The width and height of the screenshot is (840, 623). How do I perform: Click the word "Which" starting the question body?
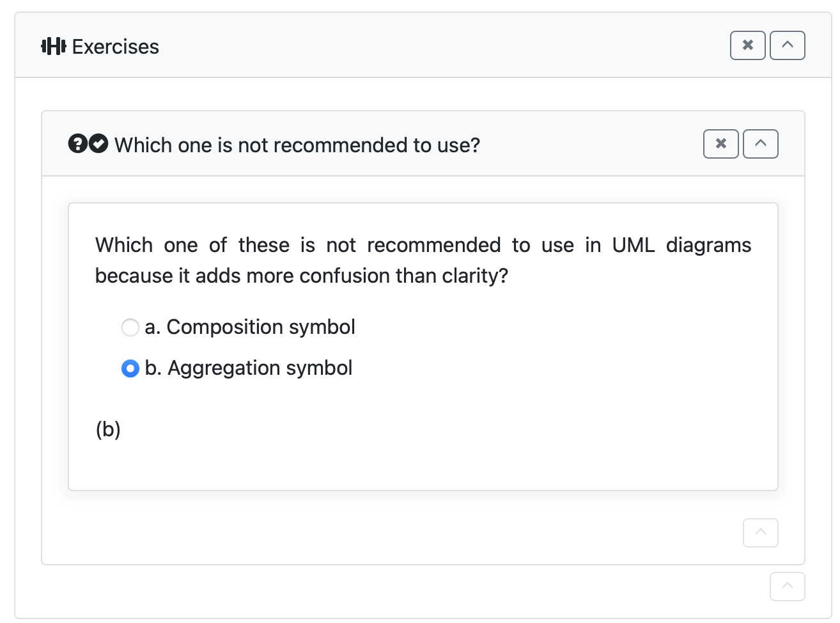tap(124, 245)
